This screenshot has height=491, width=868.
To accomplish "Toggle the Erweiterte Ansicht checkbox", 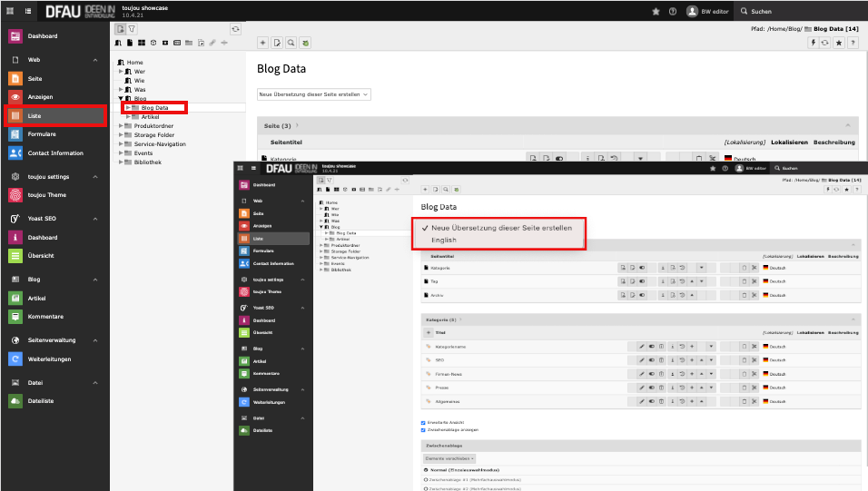I will click(x=423, y=423).
